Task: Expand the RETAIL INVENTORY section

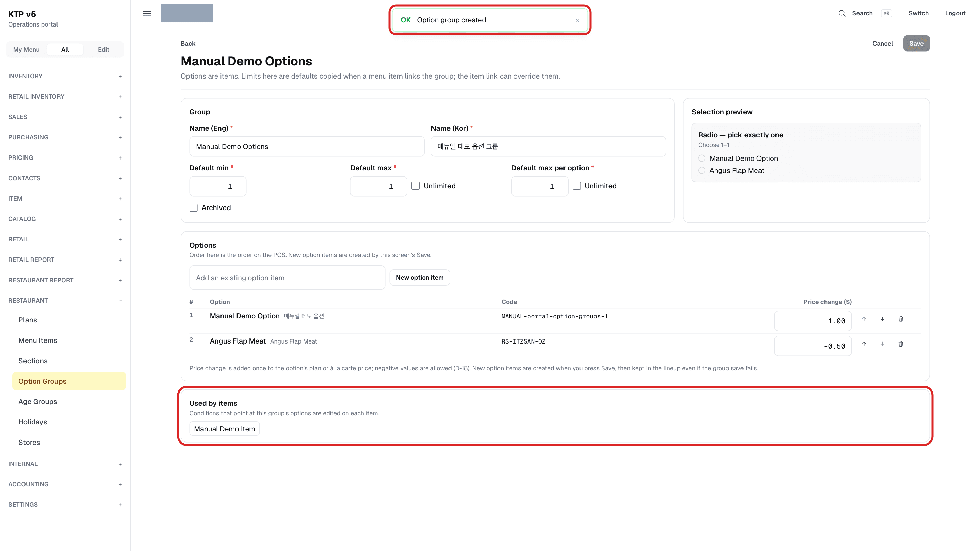Action: click(x=65, y=97)
